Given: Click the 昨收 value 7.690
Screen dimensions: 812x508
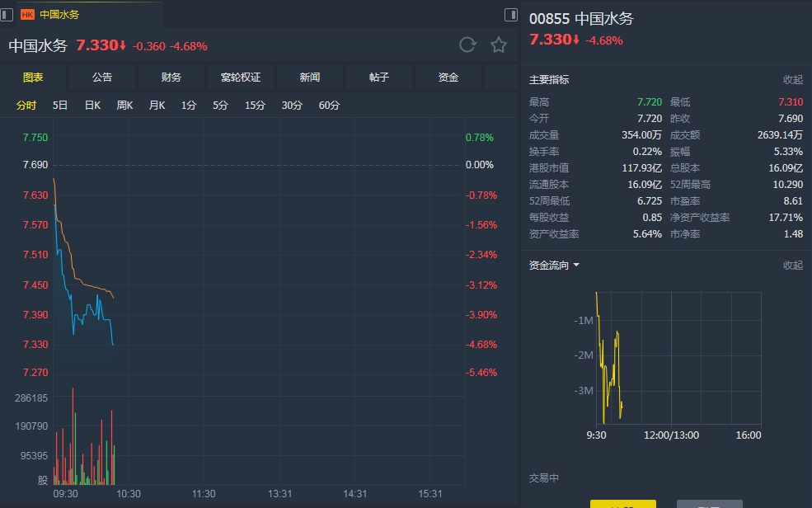Looking at the screenshot, I should tap(791, 119).
